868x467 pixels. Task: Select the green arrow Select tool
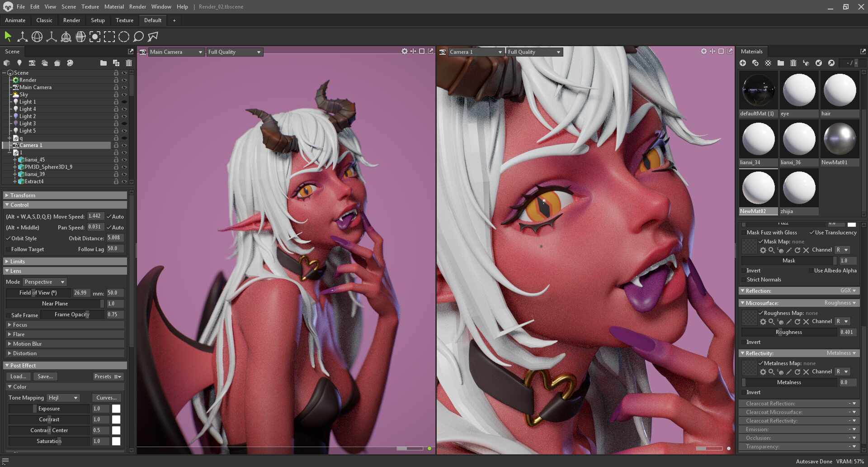pos(8,37)
